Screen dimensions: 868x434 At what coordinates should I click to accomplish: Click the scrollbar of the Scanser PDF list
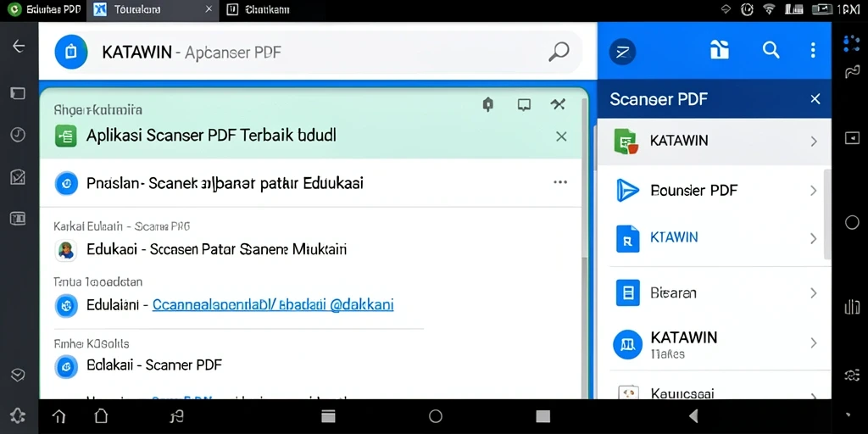tap(827, 214)
